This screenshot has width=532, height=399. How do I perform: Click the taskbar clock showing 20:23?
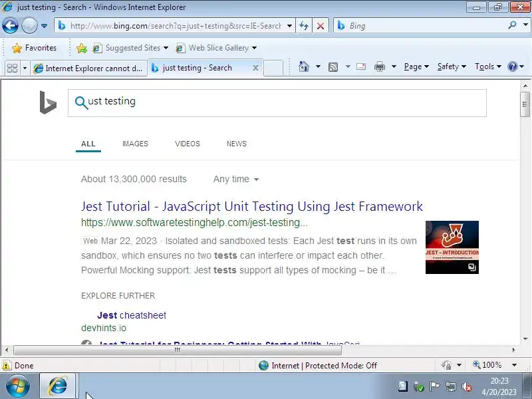499,386
